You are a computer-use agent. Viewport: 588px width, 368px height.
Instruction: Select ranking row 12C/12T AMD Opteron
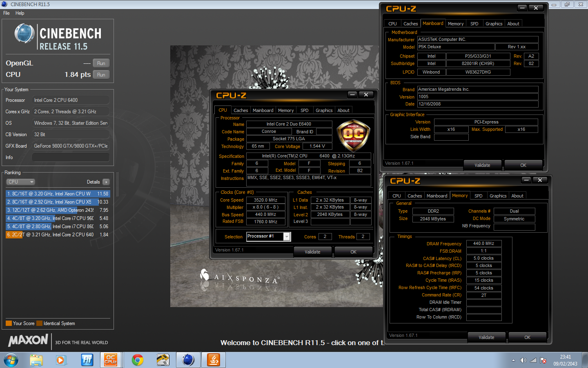click(58, 210)
